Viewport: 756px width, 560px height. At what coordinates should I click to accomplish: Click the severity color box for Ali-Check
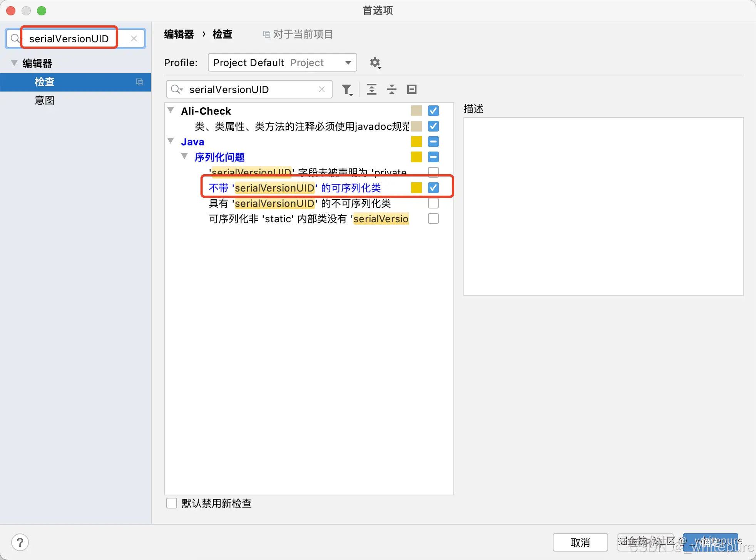(416, 111)
